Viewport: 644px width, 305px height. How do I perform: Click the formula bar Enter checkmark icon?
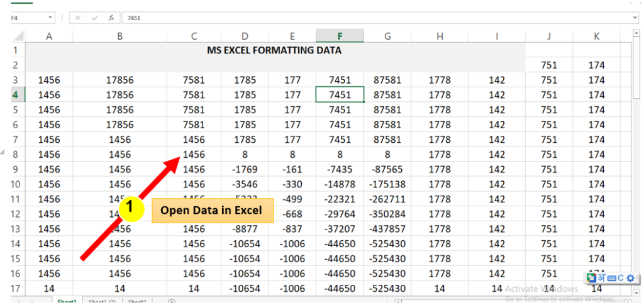95,18
